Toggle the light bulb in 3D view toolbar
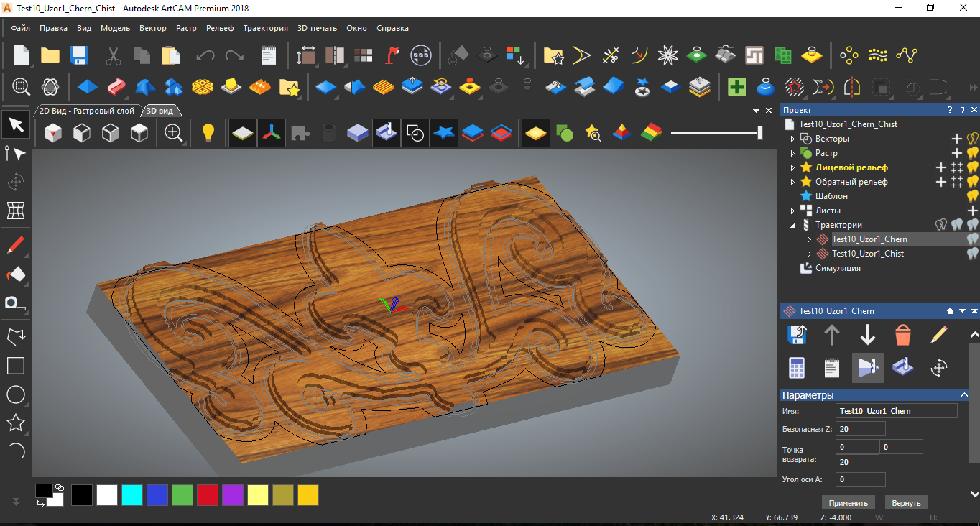Image resolution: width=980 pixels, height=526 pixels. click(208, 133)
